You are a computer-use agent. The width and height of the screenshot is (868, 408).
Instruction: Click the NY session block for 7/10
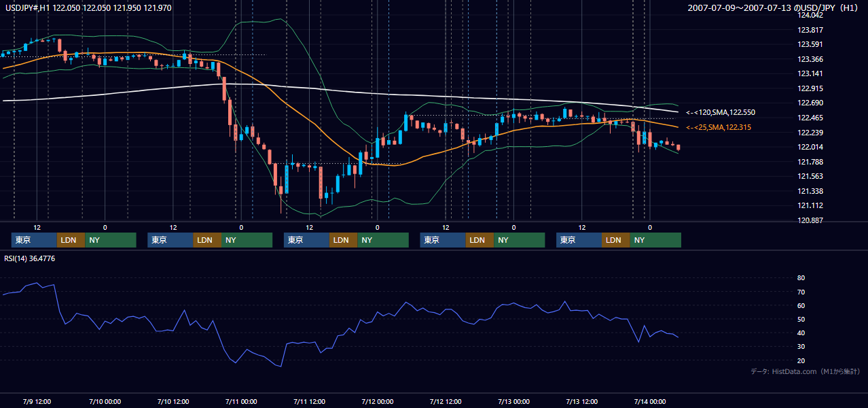tap(247, 240)
